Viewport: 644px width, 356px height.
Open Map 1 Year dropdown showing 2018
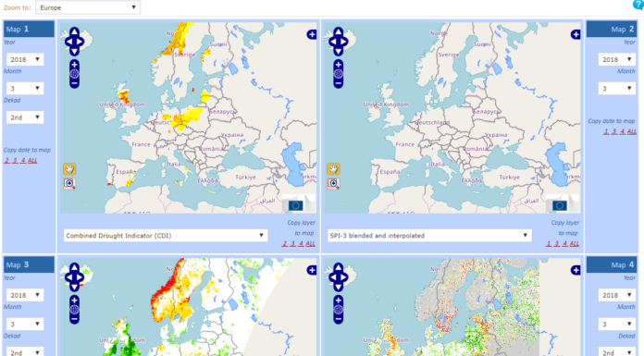pyautogui.click(x=25, y=59)
